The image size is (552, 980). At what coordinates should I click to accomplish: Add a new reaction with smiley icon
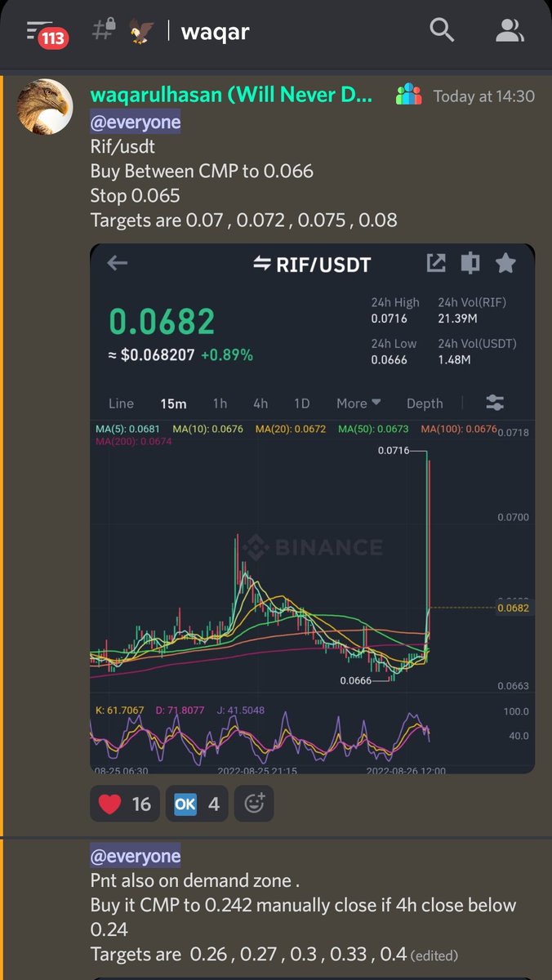[x=254, y=804]
